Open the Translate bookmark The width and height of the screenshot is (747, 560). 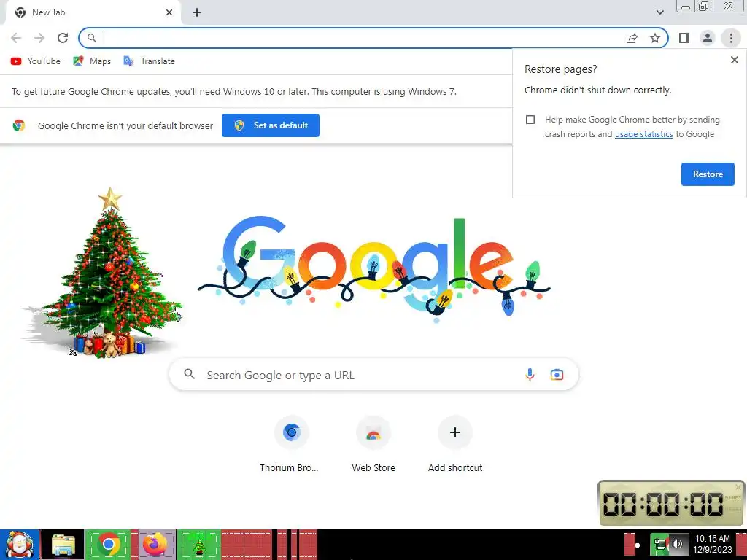149,61
